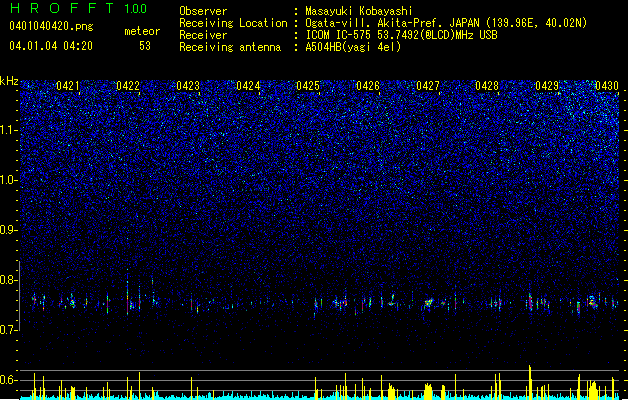Viewport: 629px width, 400px height.
Task: Click the 0.8 kHz axis label
Action: (9, 280)
